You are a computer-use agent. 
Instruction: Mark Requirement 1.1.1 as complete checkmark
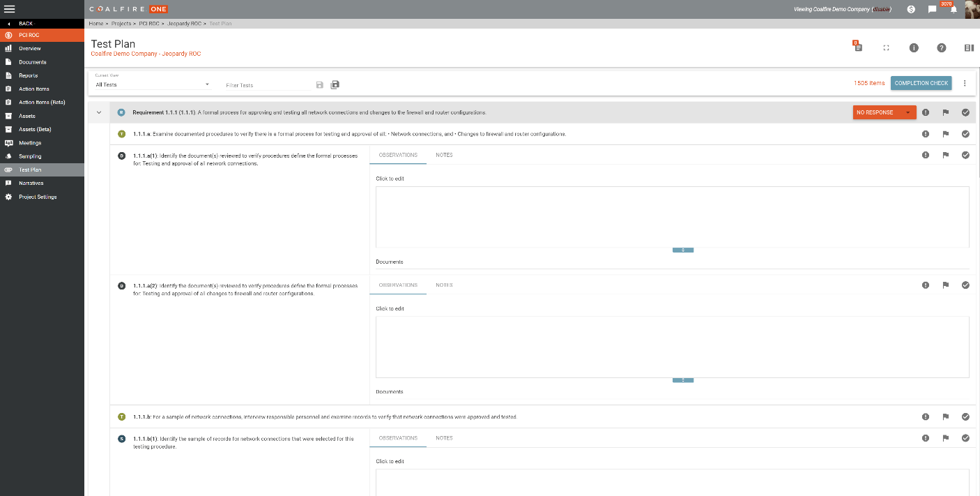pyautogui.click(x=965, y=112)
